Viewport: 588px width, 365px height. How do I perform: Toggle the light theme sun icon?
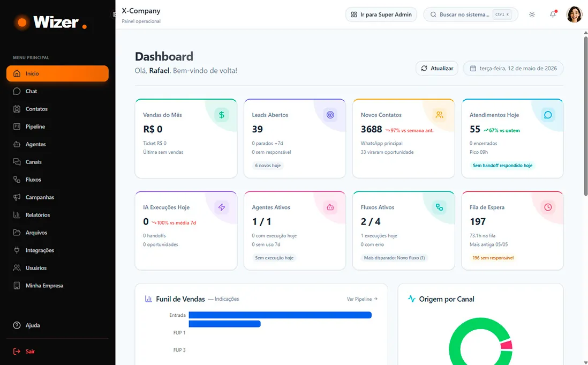pyautogui.click(x=532, y=14)
